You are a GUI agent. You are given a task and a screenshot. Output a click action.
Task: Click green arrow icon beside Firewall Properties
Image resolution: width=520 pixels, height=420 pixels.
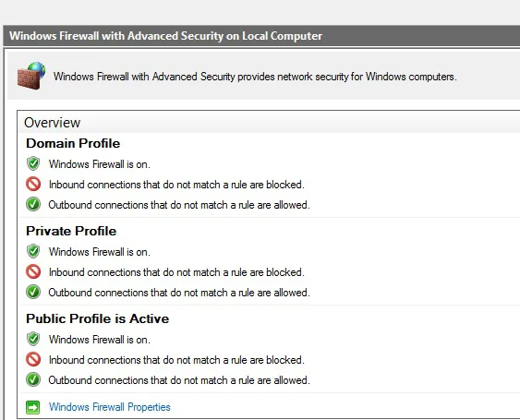click(33, 407)
